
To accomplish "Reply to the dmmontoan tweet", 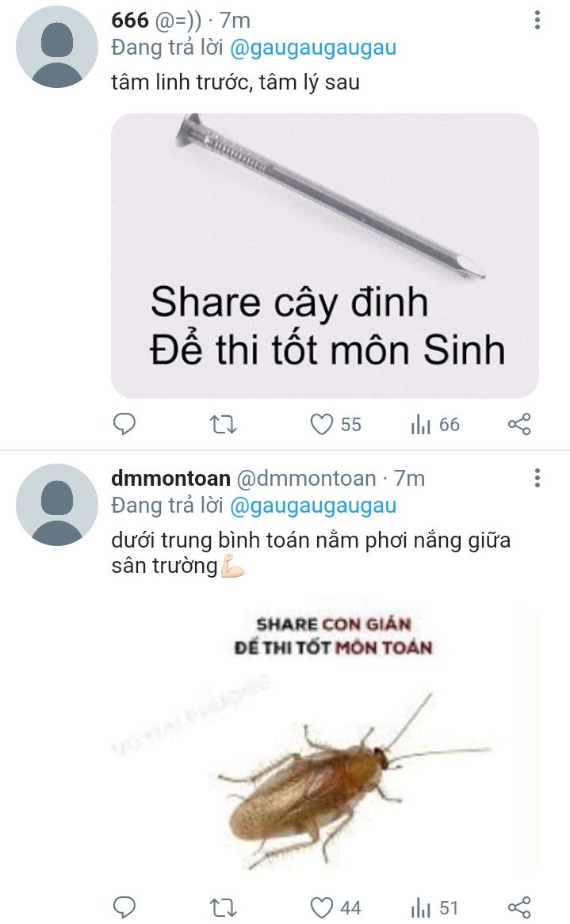I will click(124, 907).
